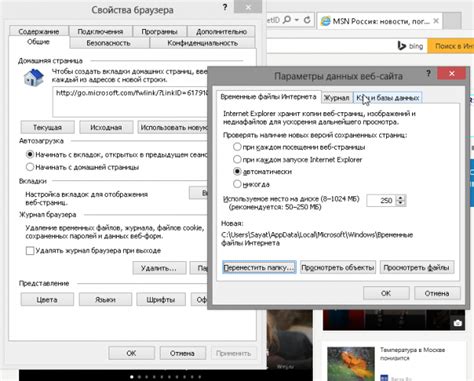Select the автоматически radio option

click(x=237, y=172)
